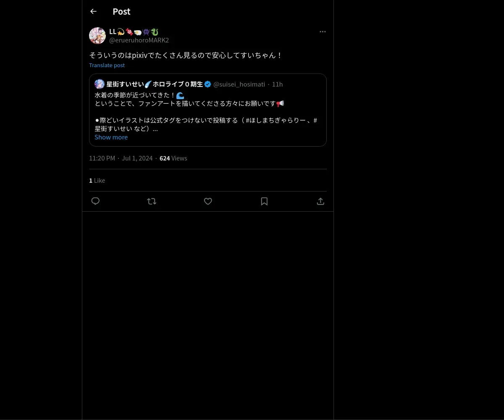Bookmark this post
504x420 pixels.
(264, 201)
